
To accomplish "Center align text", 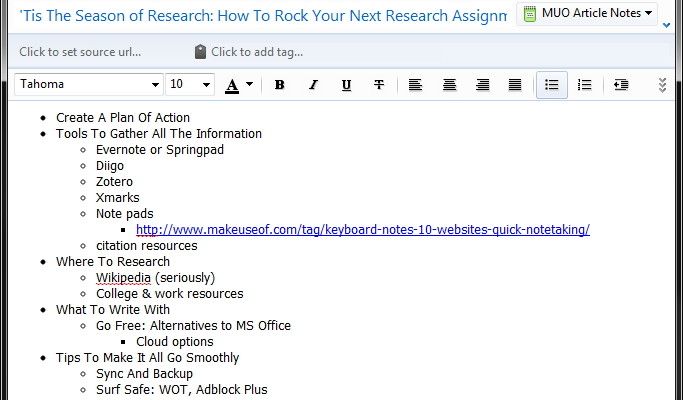I will click(x=449, y=85).
